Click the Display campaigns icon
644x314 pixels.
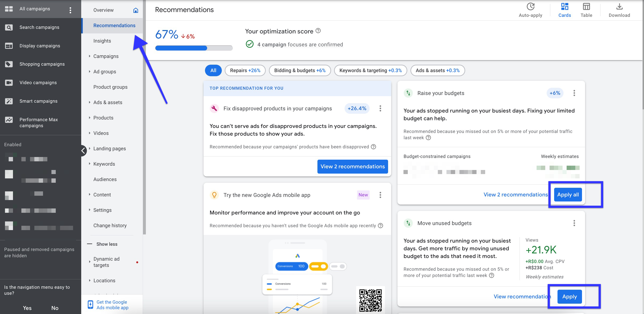pos(9,46)
